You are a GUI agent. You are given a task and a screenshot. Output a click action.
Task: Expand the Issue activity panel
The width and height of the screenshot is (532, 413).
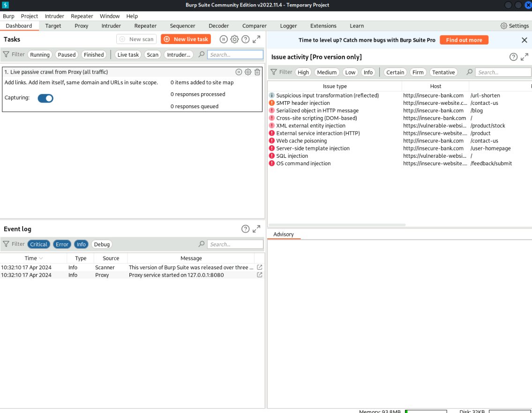(525, 57)
